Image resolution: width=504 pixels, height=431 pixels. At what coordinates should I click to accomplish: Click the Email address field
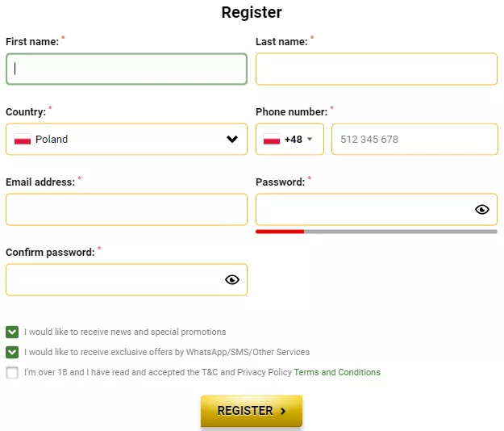tap(127, 210)
